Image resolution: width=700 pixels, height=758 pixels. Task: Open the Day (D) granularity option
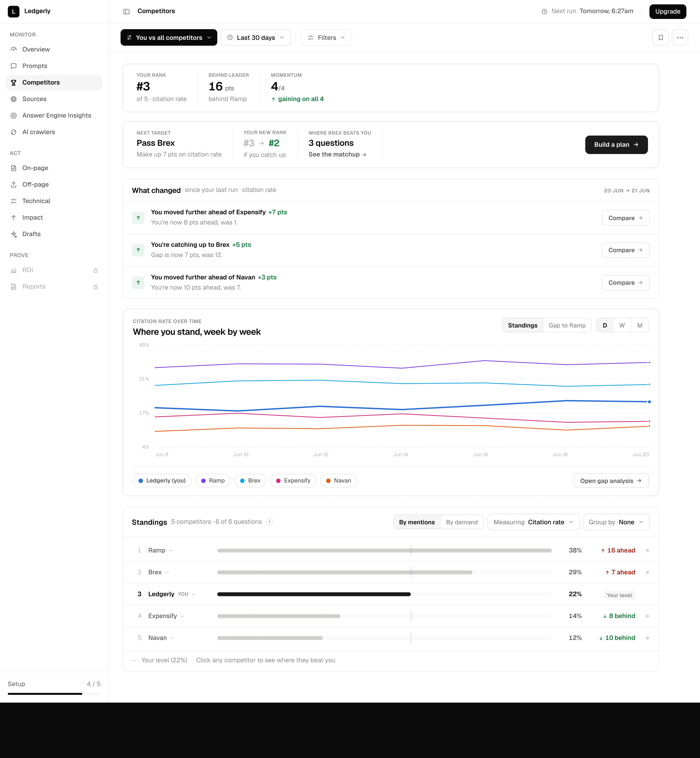pyautogui.click(x=605, y=325)
